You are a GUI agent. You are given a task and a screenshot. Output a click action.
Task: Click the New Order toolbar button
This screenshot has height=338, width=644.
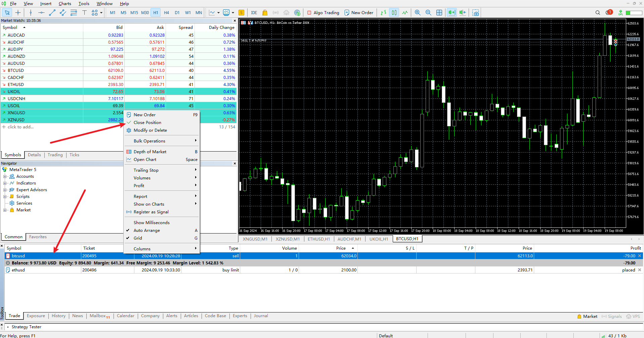click(359, 13)
